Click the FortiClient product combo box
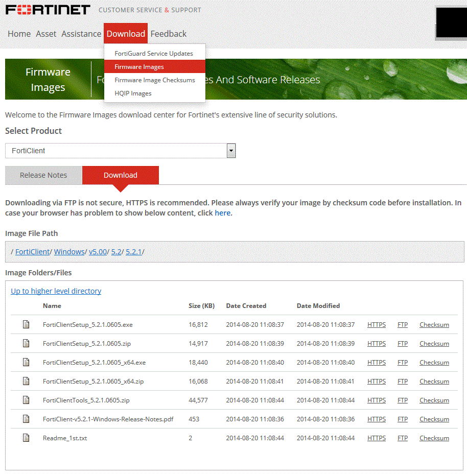The width and height of the screenshot is (467, 476). coord(120,151)
